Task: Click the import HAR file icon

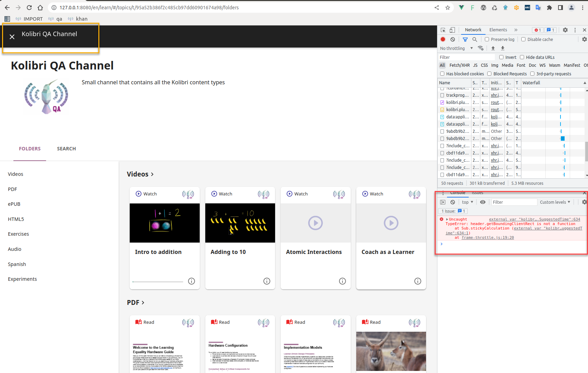Action: coord(493,48)
